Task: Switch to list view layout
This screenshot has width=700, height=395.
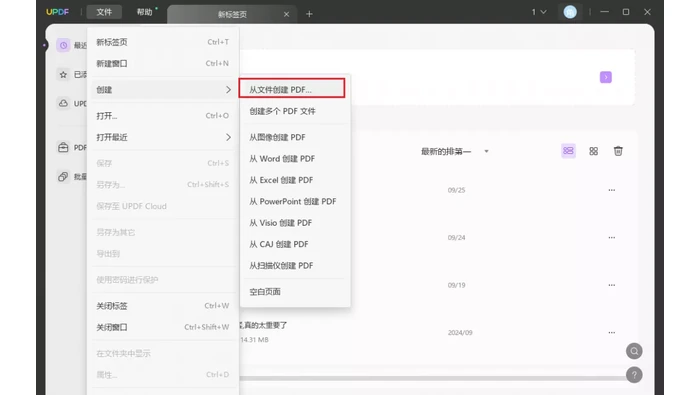Action: coord(568,151)
